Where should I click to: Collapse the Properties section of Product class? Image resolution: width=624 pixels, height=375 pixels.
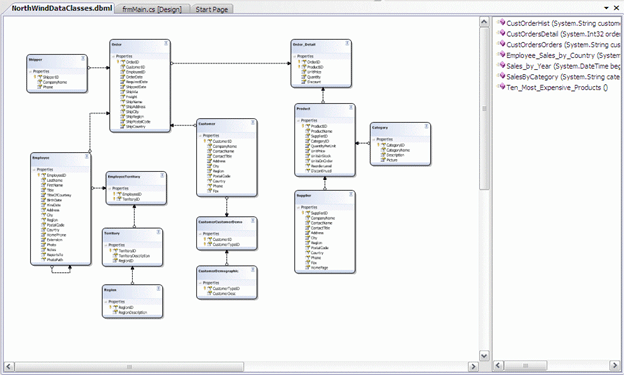coord(298,120)
